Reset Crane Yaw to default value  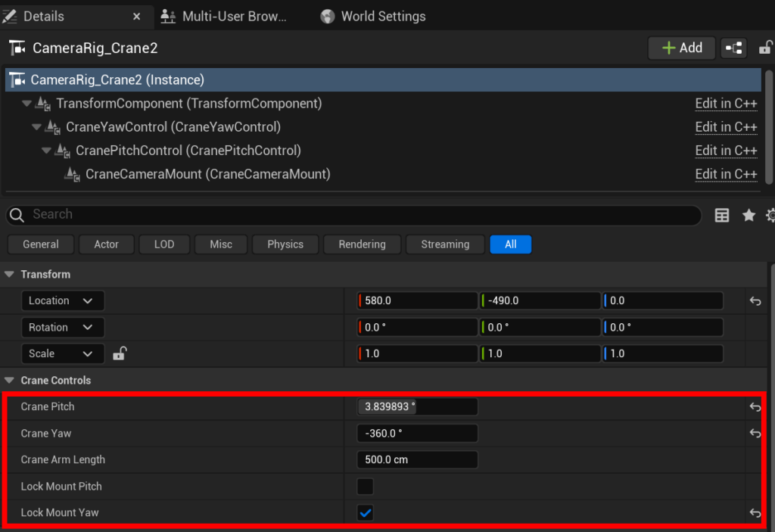[755, 434]
